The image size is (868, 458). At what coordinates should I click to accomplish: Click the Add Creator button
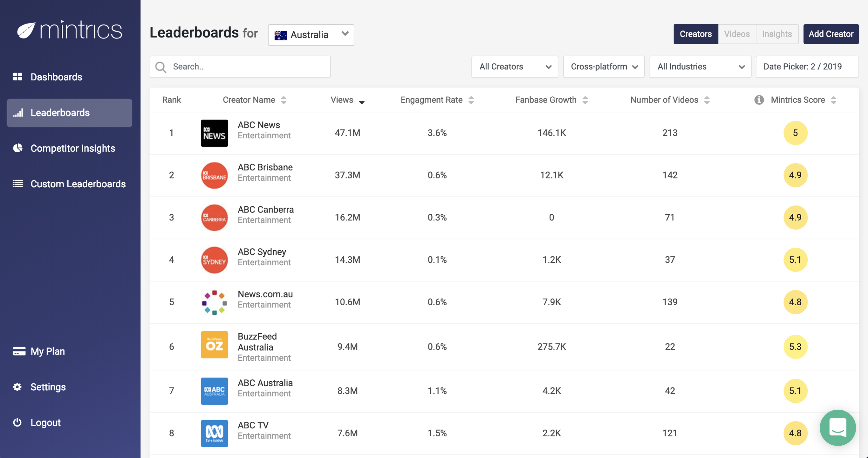pos(830,34)
